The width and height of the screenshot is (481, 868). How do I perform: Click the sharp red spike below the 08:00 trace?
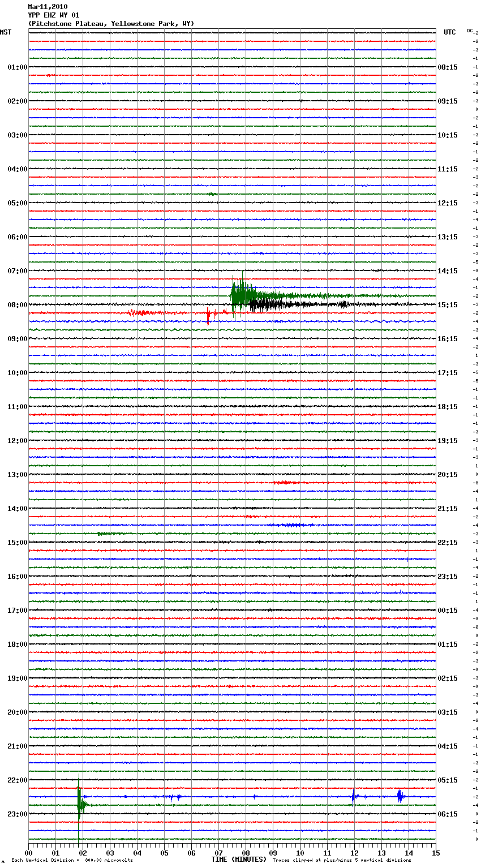coord(208,315)
